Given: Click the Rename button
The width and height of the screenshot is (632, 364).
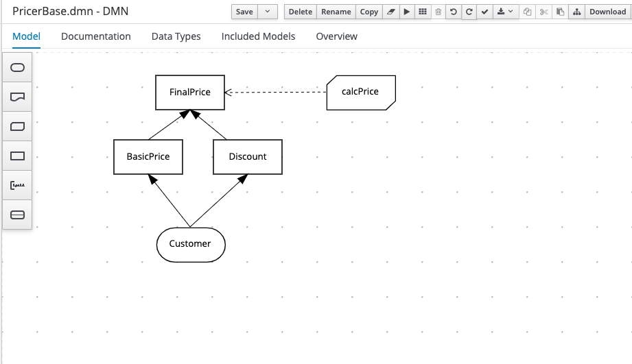Looking at the screenshot, I should click(x=336, y=12).
